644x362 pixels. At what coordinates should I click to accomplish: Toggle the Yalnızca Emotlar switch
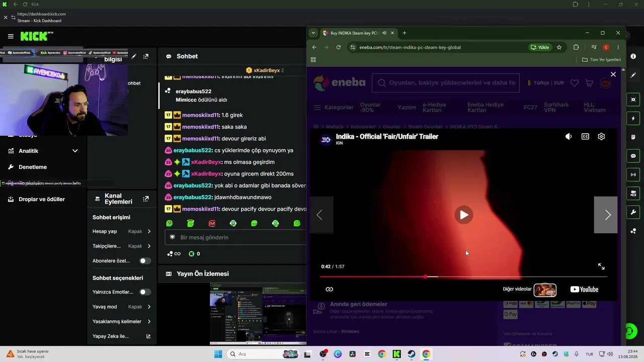point(145,292)
